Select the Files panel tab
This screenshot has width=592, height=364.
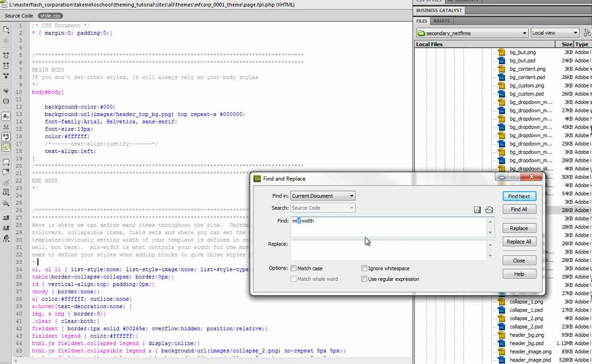421,21
